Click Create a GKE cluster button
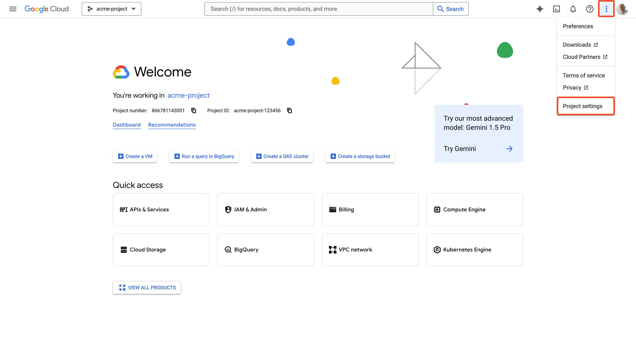 pos(282,156)
